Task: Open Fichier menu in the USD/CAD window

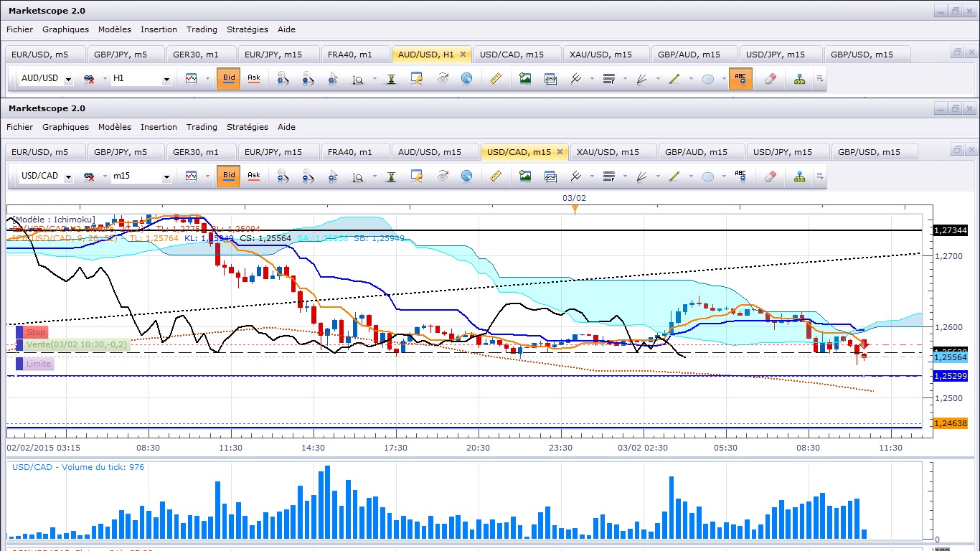Action: pyautogui.click(x=19, y=127)
